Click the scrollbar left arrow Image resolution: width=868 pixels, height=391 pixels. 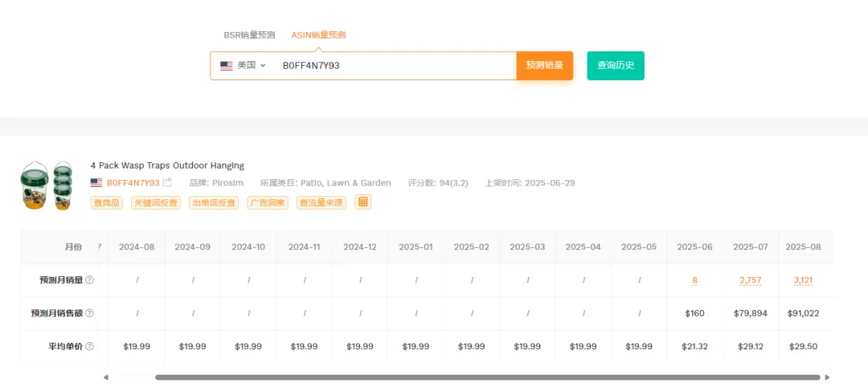(106, 377)
